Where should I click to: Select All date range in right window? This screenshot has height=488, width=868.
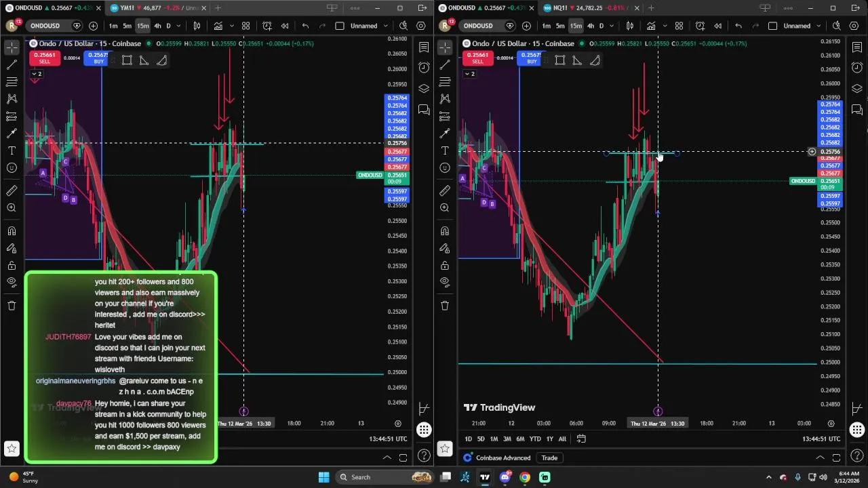(x=562, y=439)
